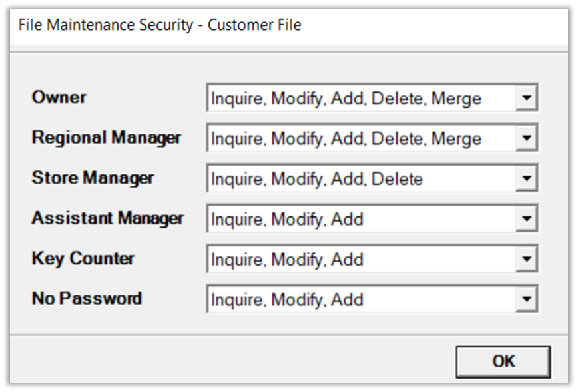This screenshot has height=392, width=578.
Task: Open the Store Manager dropdown arrow
Action: 526,178
